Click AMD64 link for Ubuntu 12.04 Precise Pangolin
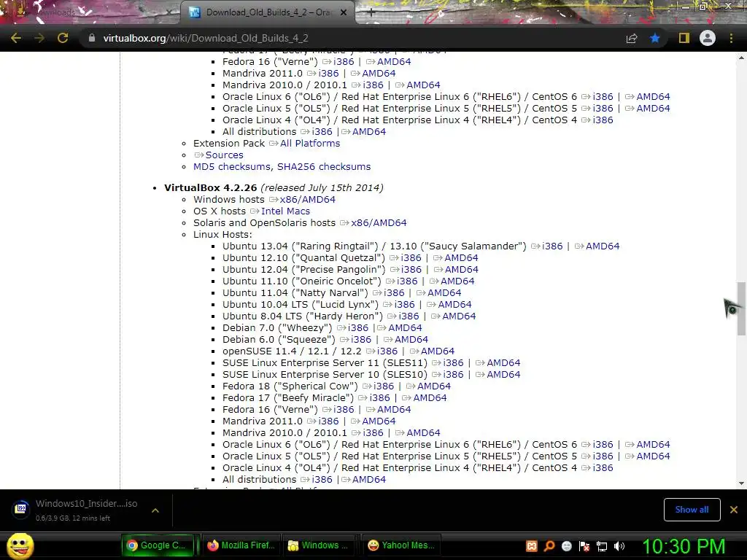Screen dimensions: 747x560 pyautogui.click(x=462, y=270)
